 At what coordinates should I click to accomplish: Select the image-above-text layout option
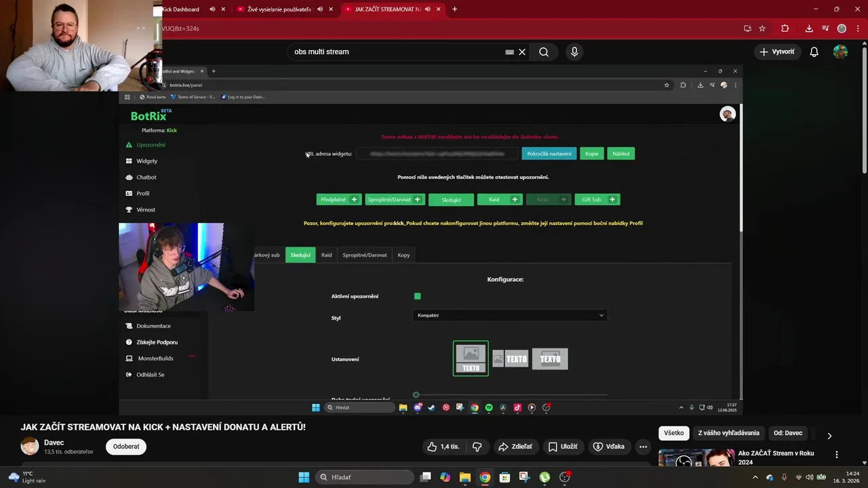[x=471, y=358]
